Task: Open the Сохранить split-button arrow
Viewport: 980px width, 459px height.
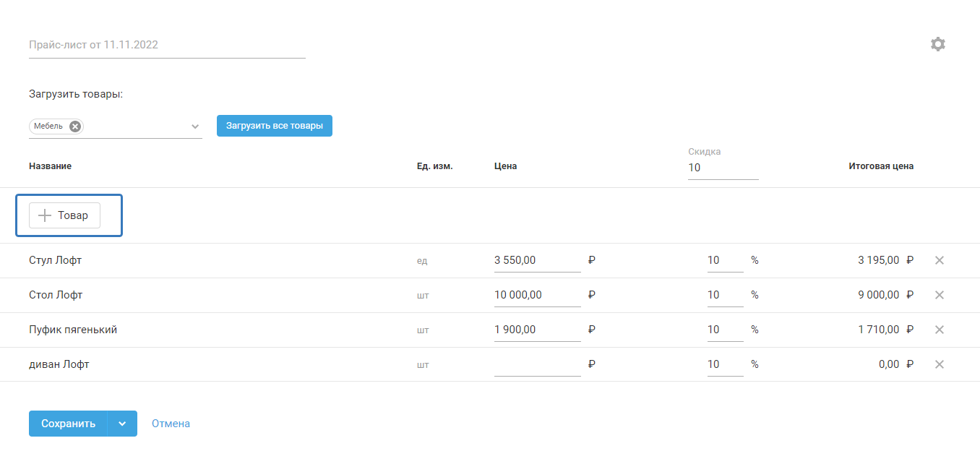Action: tap(122, 424)
